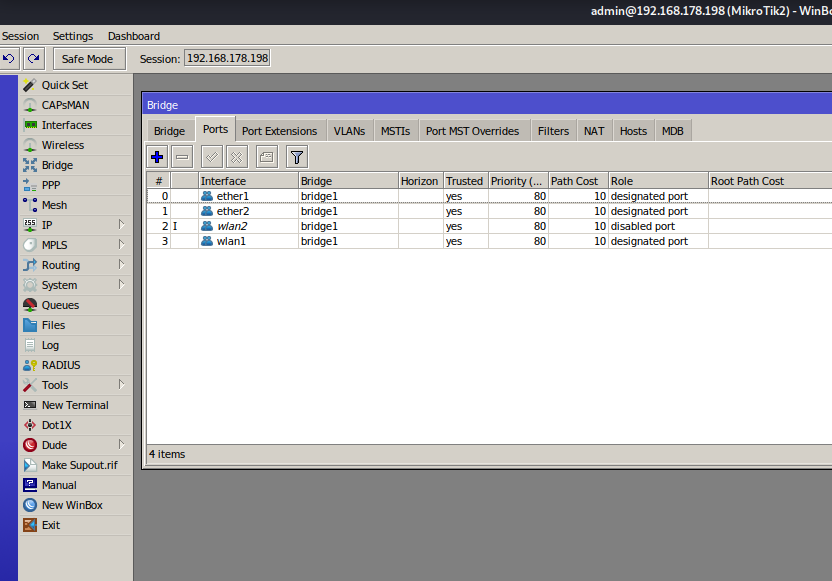Switch to the Hosts tab
This screenshot has height=581, width=832.
point(634,131)
